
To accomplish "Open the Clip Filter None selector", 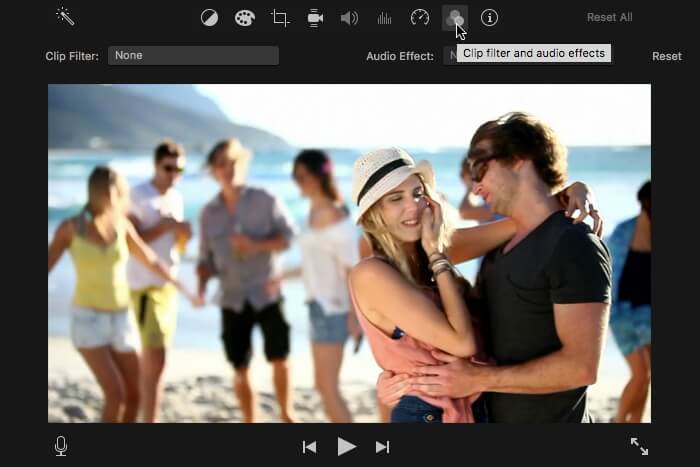I will pos(193,55).
